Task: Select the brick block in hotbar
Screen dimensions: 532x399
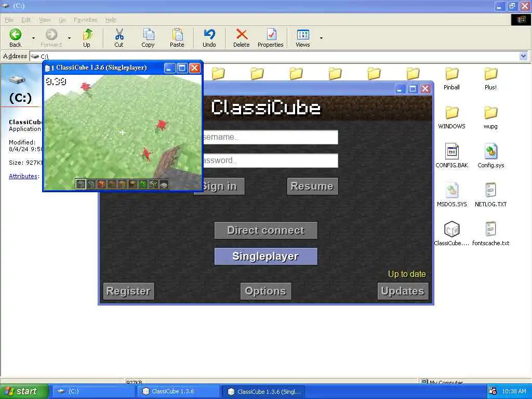Action: coord(101,184)
